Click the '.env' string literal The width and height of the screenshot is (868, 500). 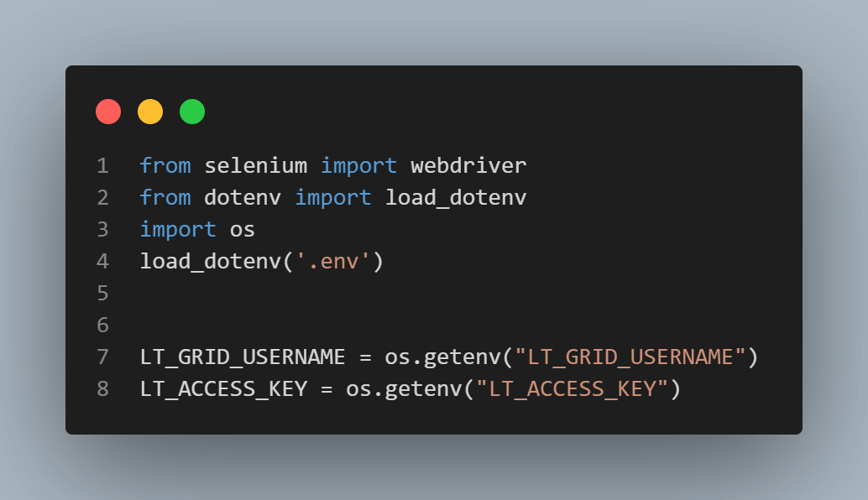click(x=333, y=262)
